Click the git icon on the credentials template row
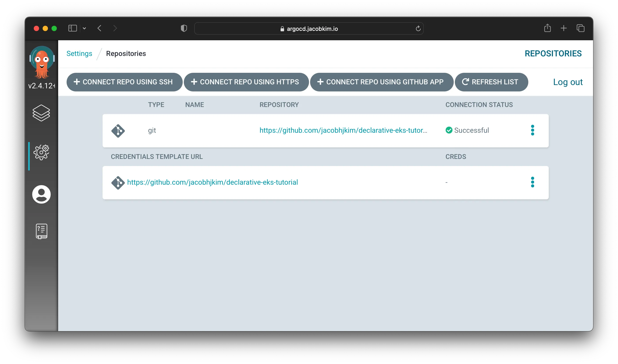Viewport: 618px width, 364px height. pyautogui.click(x=118, y=182)
